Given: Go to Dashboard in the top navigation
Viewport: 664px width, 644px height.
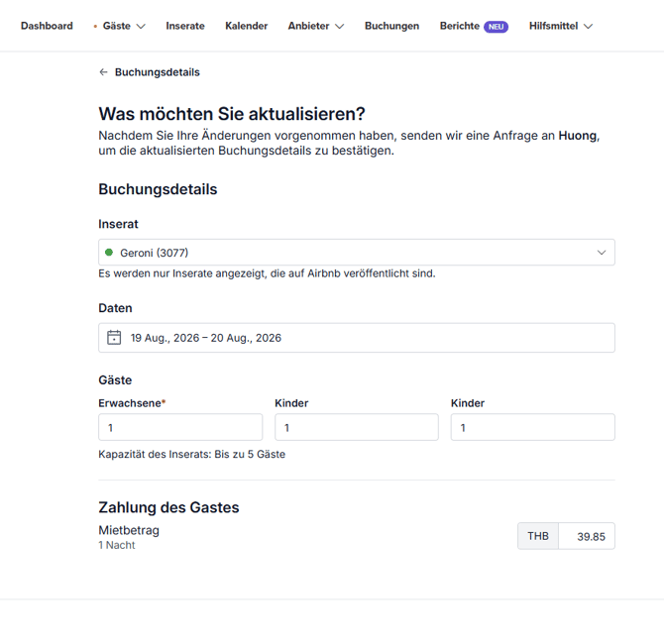Looking at the screenshot, I should (47, 26).
